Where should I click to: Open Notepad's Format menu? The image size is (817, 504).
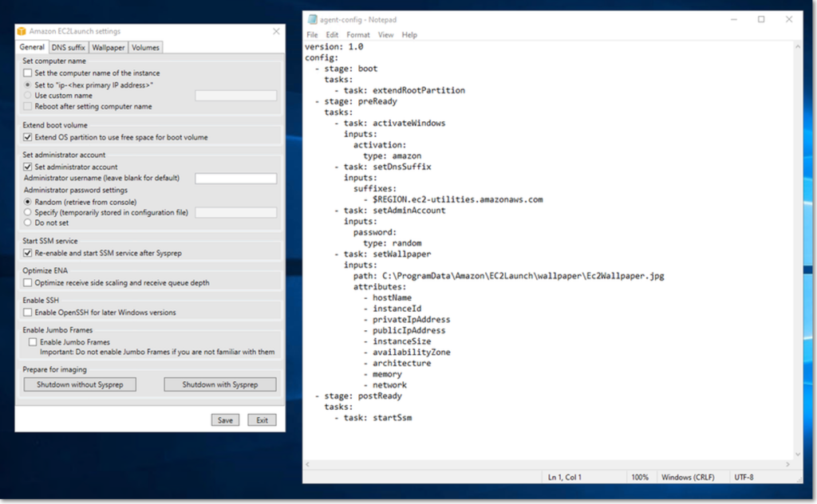[357, 34]
